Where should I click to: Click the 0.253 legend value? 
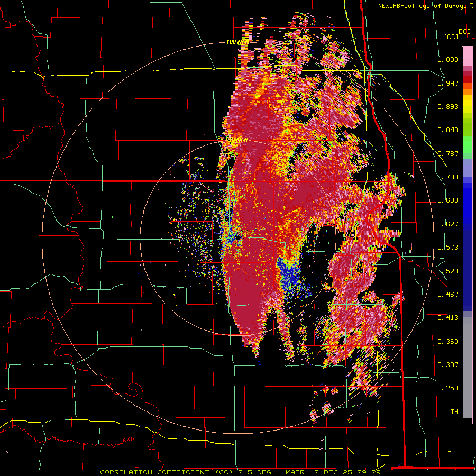coord(448,388)
